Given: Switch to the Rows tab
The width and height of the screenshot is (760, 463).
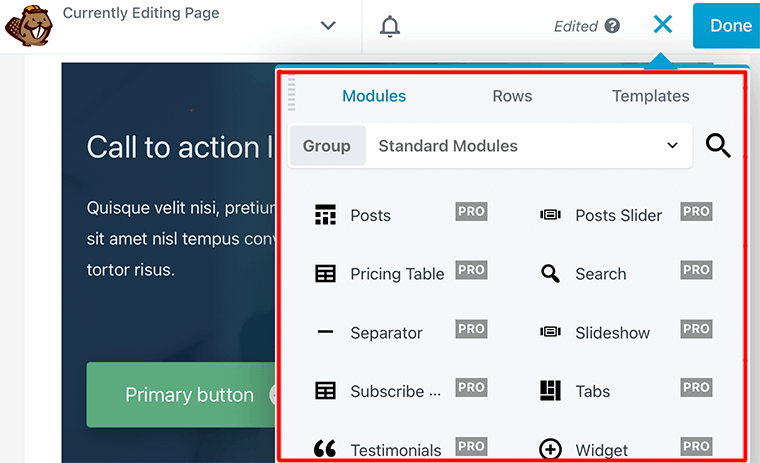Looking at the screenshot, I should coord(512,96).
